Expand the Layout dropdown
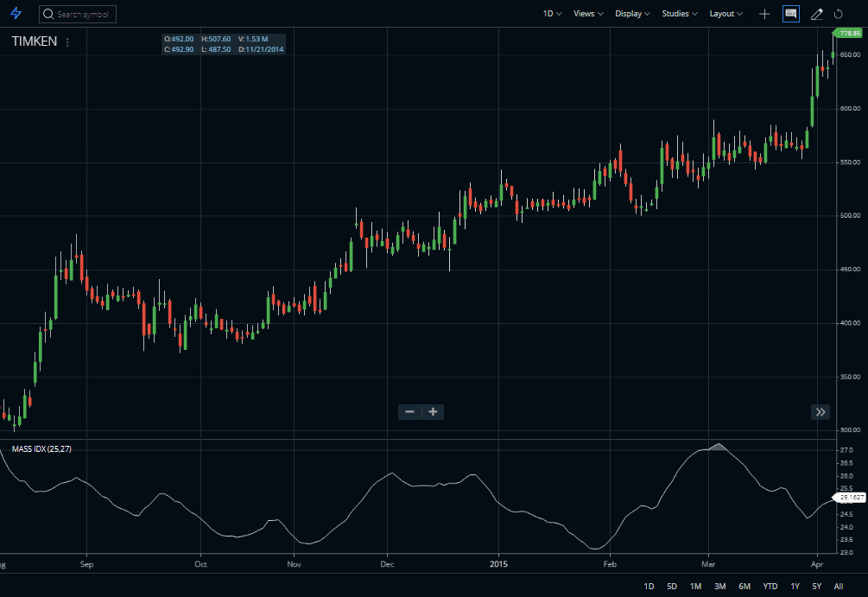The width and height of the screenshot is (868, 597). (x=725, y=13)
